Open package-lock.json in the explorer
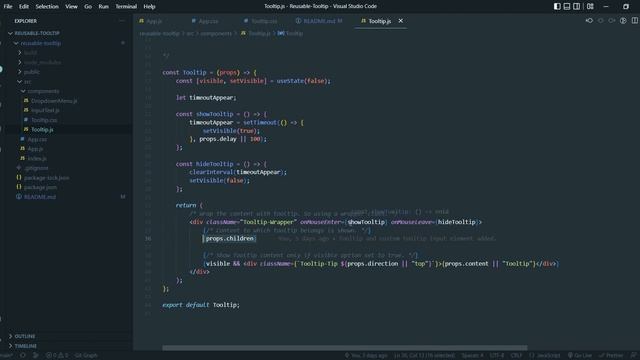 pos(47,178)
